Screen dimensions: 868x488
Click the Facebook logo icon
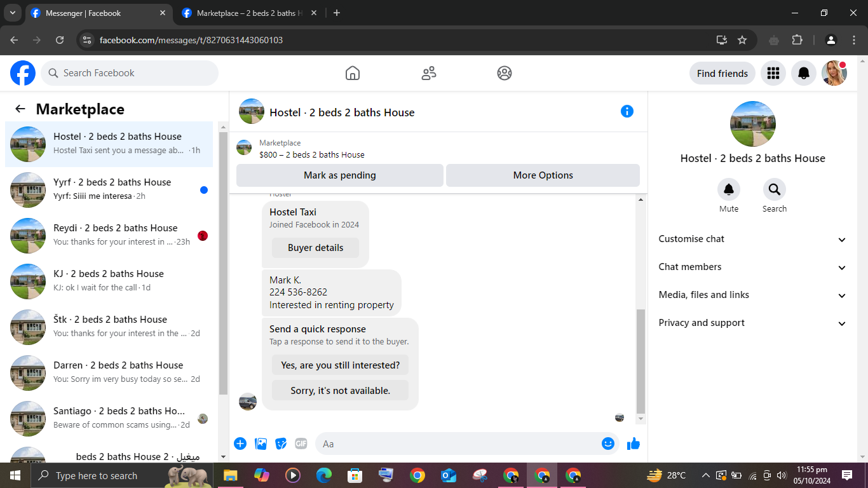point(23,73)
